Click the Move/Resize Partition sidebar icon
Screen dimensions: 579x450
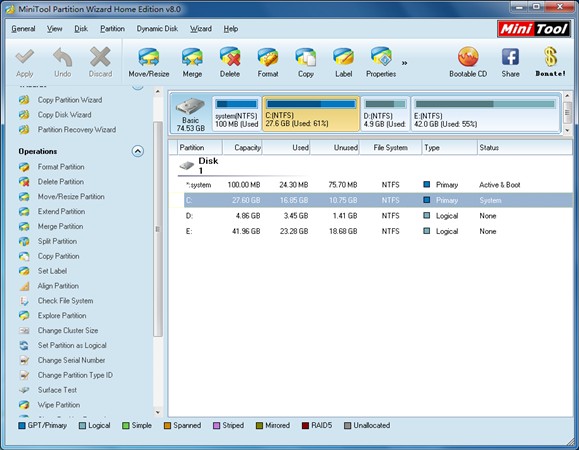click(x=24, y=196)
